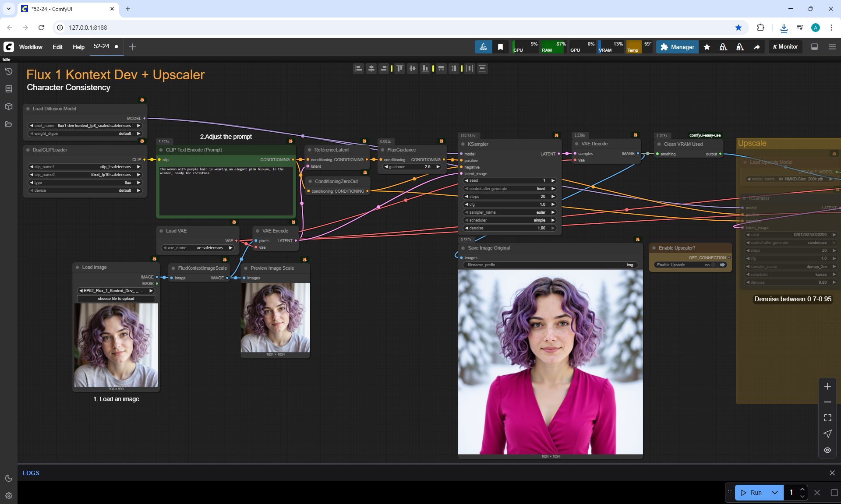Toggle link visibility eye icon
Image resolution: width=841 pixels, height=504 pixels.
coord(827,450)
